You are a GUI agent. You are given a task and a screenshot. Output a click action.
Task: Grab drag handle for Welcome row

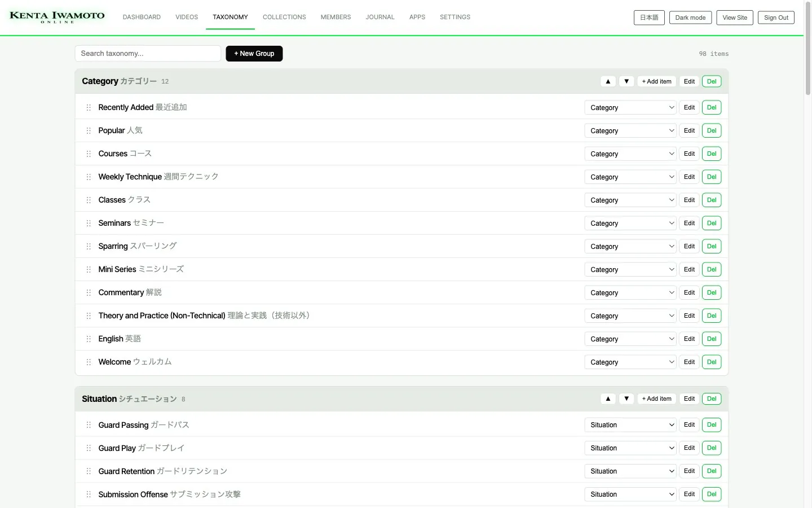click(x=89, y=362)
